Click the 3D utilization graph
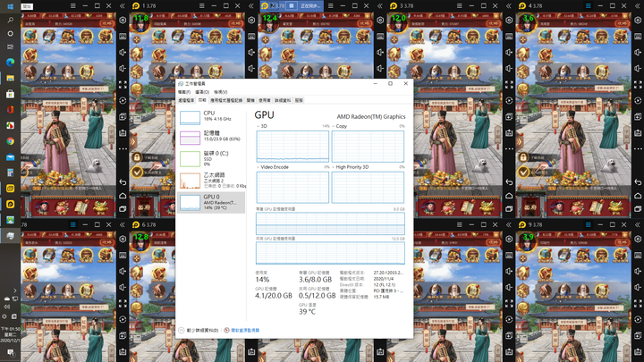The image size is (644, 362). pos(292,146)
